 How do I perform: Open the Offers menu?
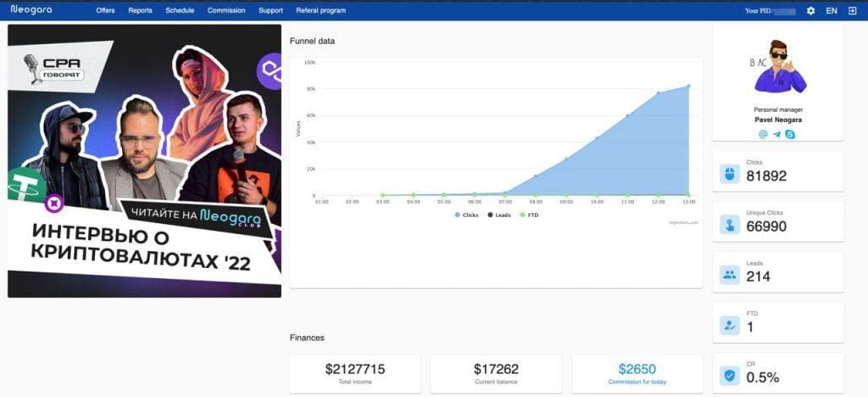105,10
